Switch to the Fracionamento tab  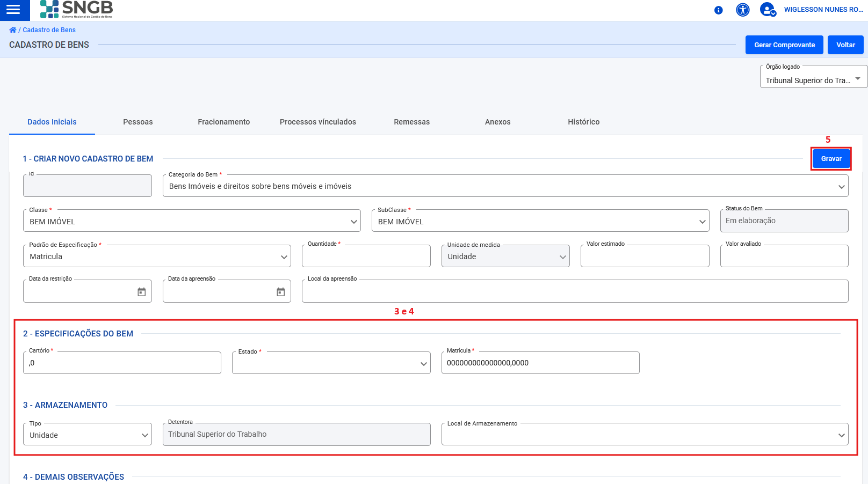(x=224, y=122)
